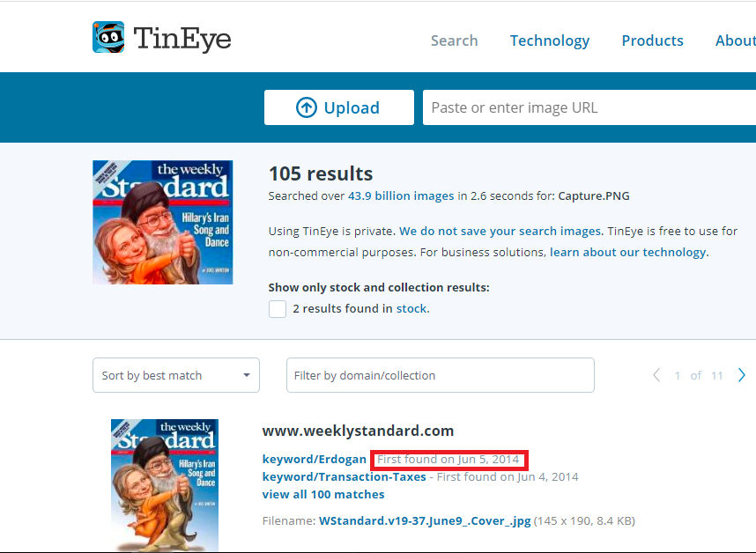Open the Technology menu item
Screen dimensions: 756x553
tap(550, 41)
